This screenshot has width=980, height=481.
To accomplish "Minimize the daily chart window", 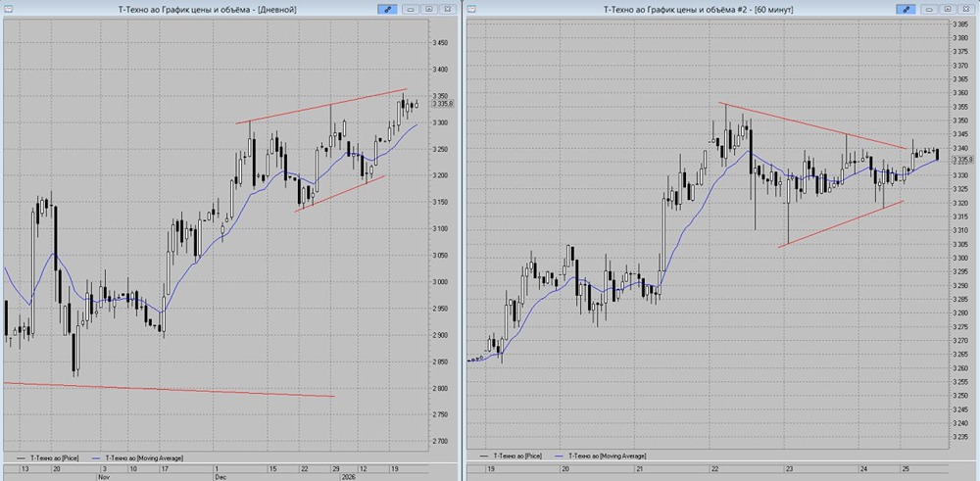I will (x=412, y=10).
